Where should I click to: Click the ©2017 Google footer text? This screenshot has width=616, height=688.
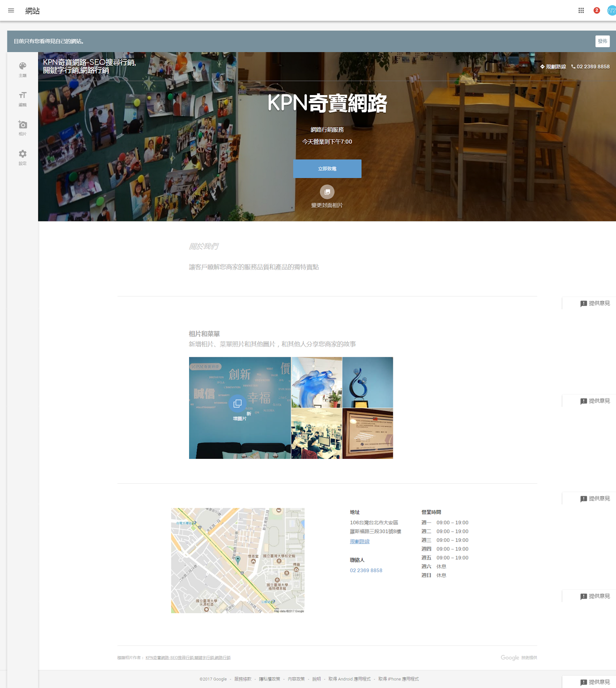coord(213,679)
